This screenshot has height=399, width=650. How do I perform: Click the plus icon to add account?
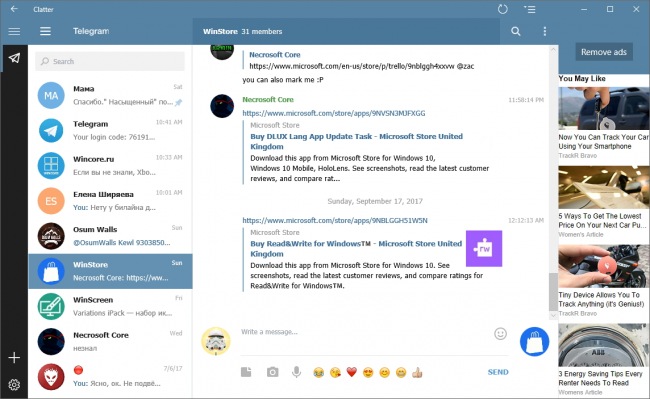click(14, 358)
